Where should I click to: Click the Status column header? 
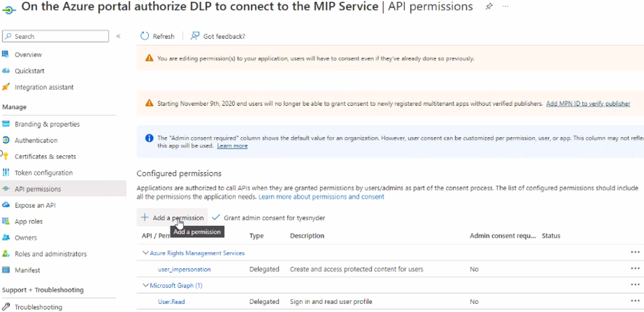pos(551,236)
